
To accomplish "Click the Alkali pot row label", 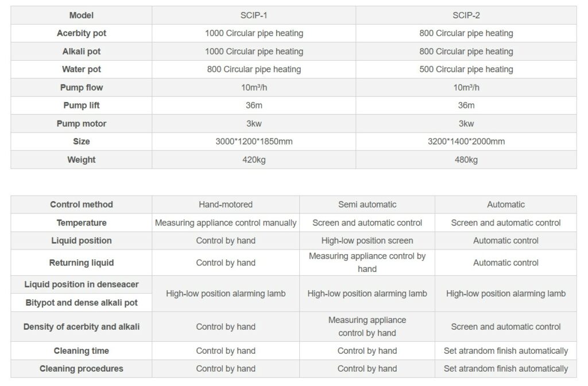I will click(x=82, y=51).
